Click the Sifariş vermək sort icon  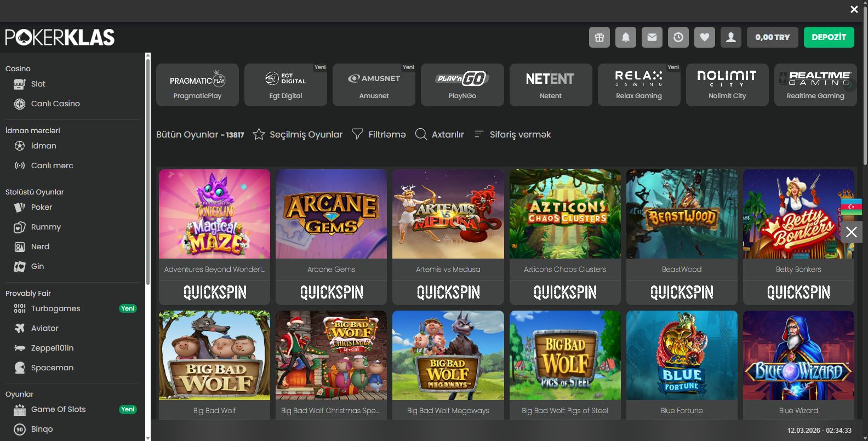pyautogui.click(x=478, y=134)
